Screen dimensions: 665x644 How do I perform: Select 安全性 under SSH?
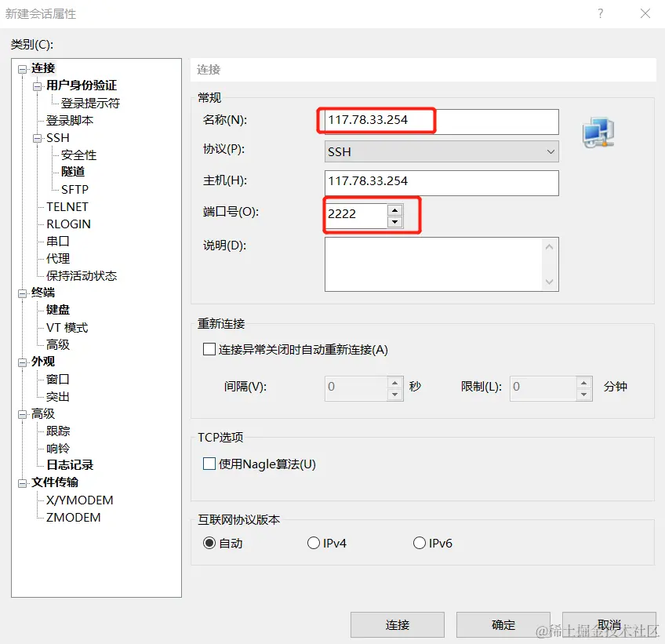pos(79,155)
